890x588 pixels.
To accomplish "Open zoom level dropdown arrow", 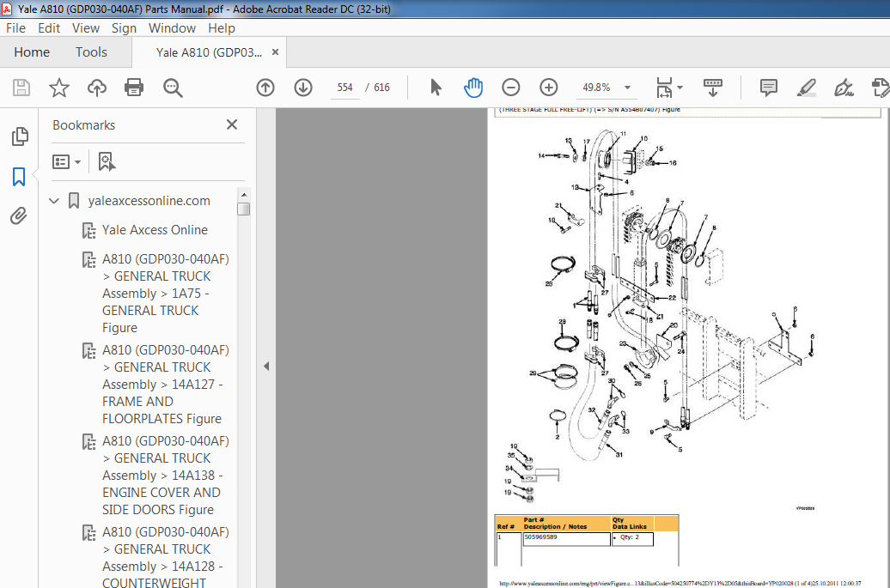I will pos(627,88).
